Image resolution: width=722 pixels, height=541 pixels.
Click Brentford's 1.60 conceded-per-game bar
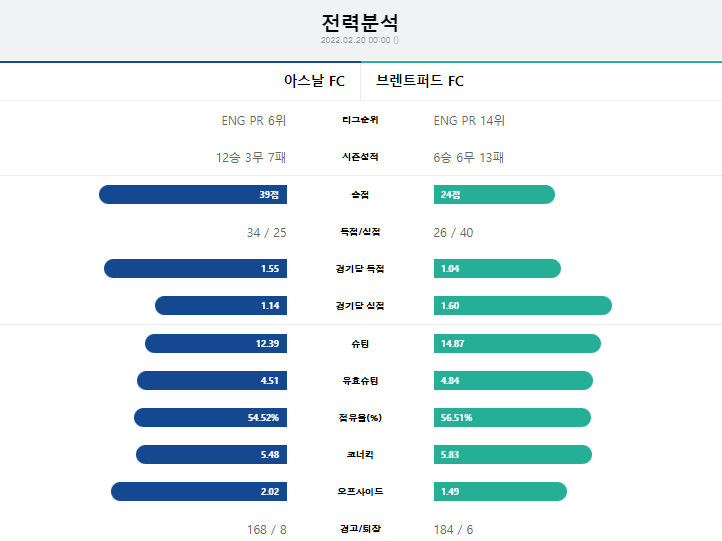click(x=523, y=306)
